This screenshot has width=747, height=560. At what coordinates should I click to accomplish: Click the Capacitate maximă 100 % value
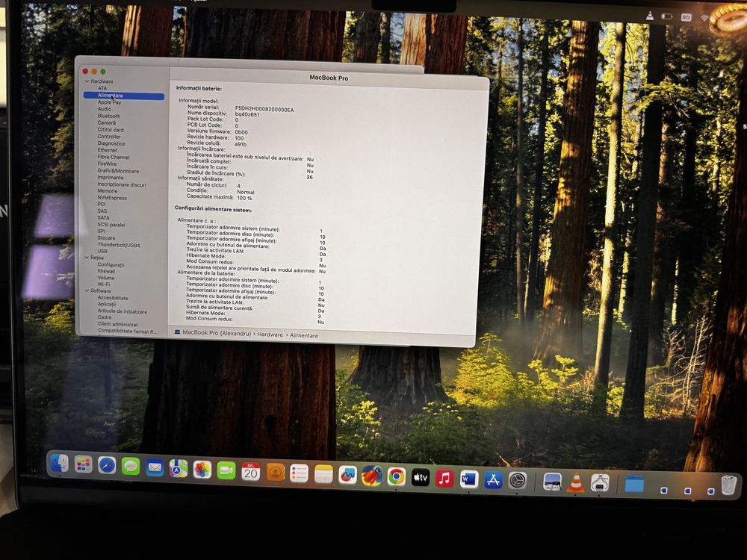tap(244, 198)
